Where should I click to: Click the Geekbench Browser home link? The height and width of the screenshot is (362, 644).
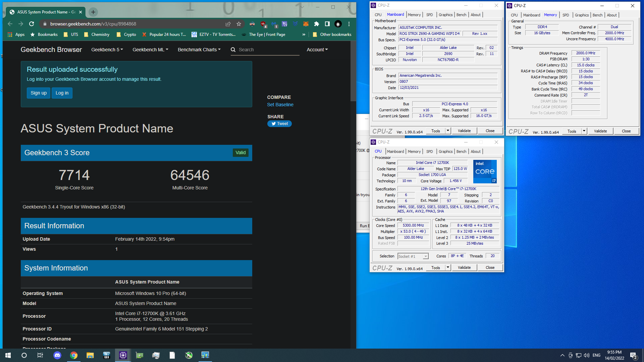pos(51,50)
